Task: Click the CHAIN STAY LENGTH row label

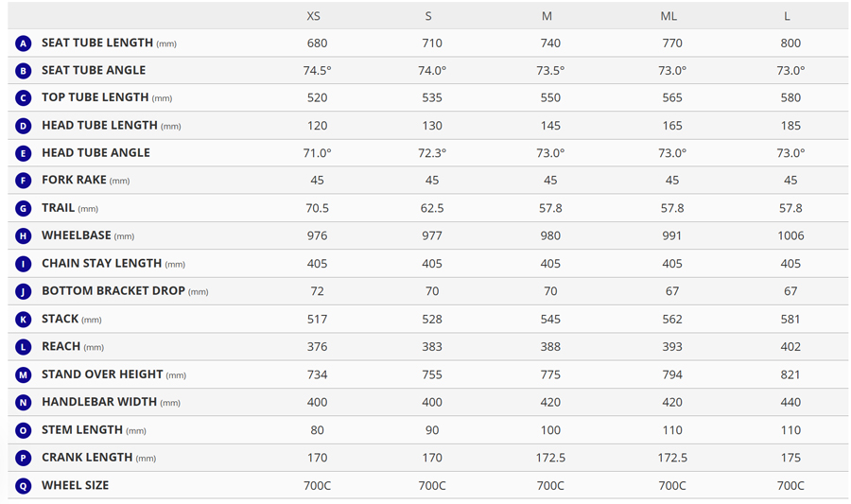Action: click(x=101, y=263)
